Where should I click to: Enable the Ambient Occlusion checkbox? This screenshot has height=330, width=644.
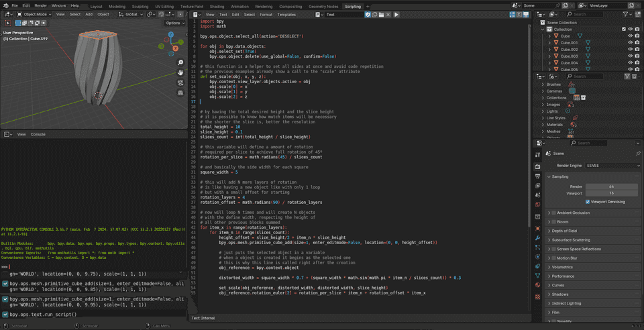tap(553, 213)
